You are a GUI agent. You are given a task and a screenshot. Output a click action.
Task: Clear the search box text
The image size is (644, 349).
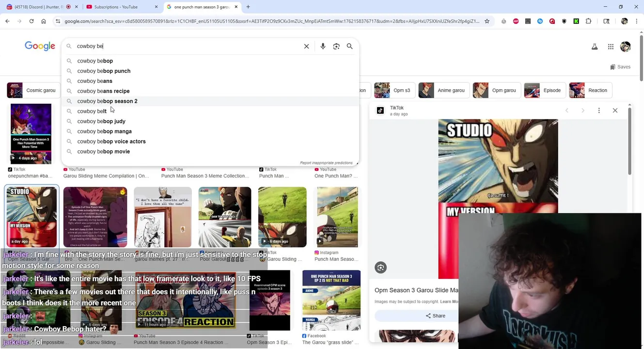(306, 46)
